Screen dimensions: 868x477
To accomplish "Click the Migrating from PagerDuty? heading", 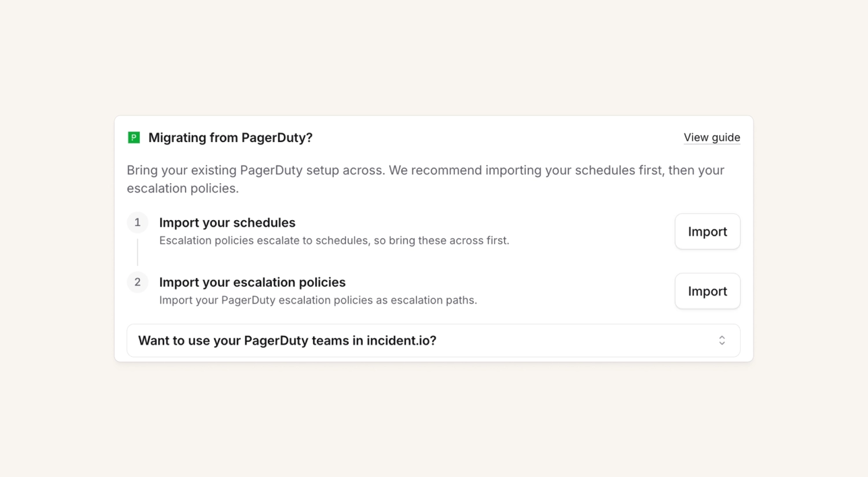I will pyautogui.click(x=230, y=138).
